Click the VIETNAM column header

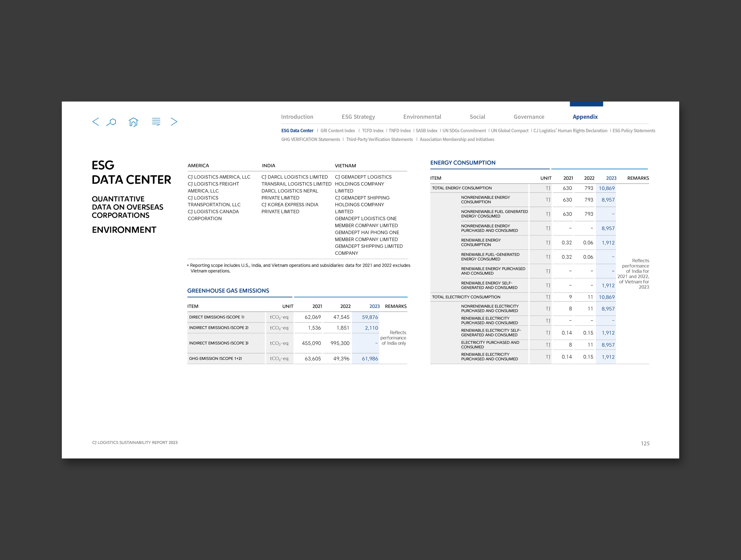click(345, 166)
